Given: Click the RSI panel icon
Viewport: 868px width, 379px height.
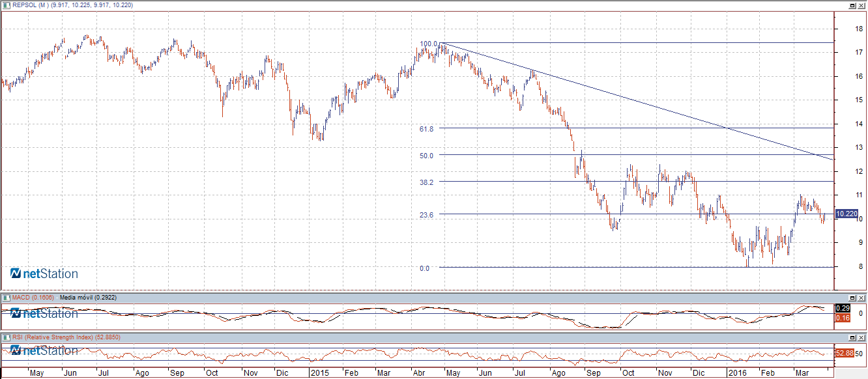Looking at the screenshot, I should [6, 337].
